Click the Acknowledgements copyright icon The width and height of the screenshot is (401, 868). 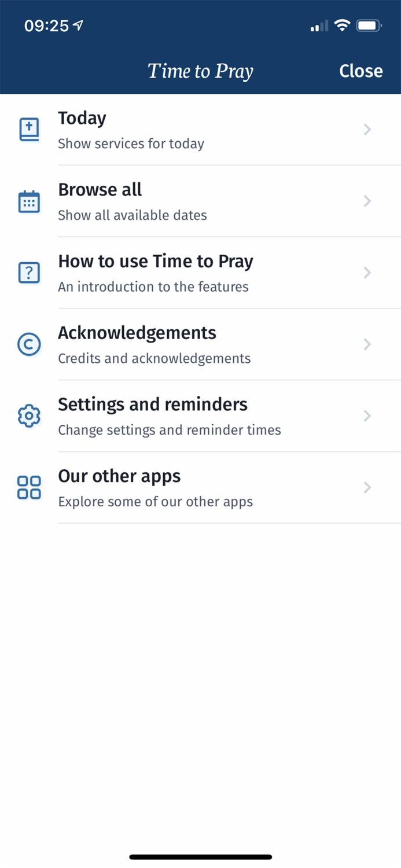tap(29, 344)
